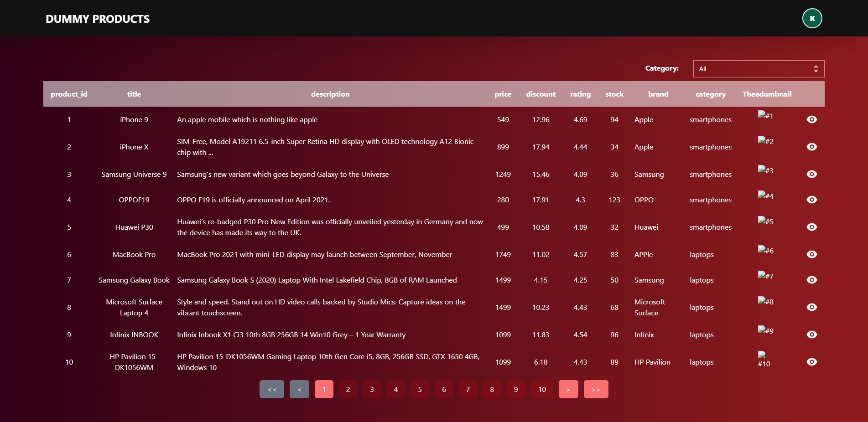Click the Category: label
This screenshot has height=422, width=868.
[x=662, y=68]
